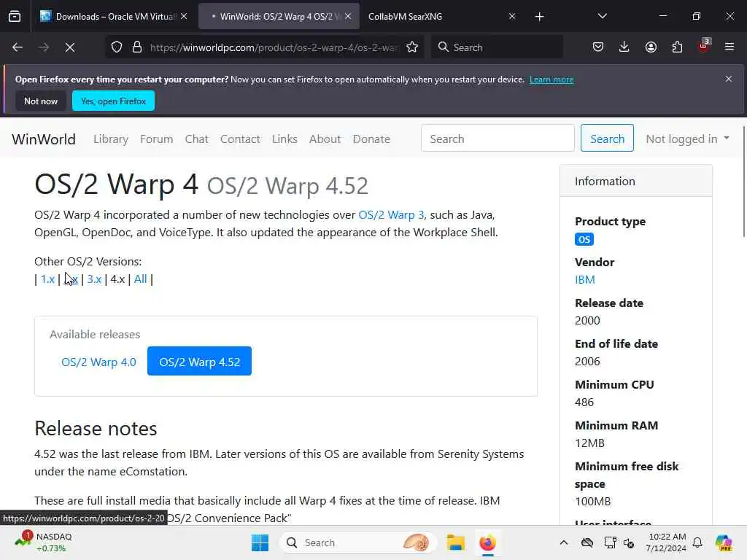
Task: Open Firefox account icon
Action: click(x=651, y=47)
